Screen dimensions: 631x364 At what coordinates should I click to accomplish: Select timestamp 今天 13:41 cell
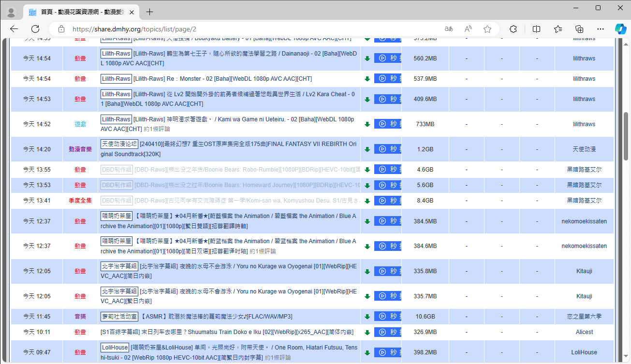37,201
